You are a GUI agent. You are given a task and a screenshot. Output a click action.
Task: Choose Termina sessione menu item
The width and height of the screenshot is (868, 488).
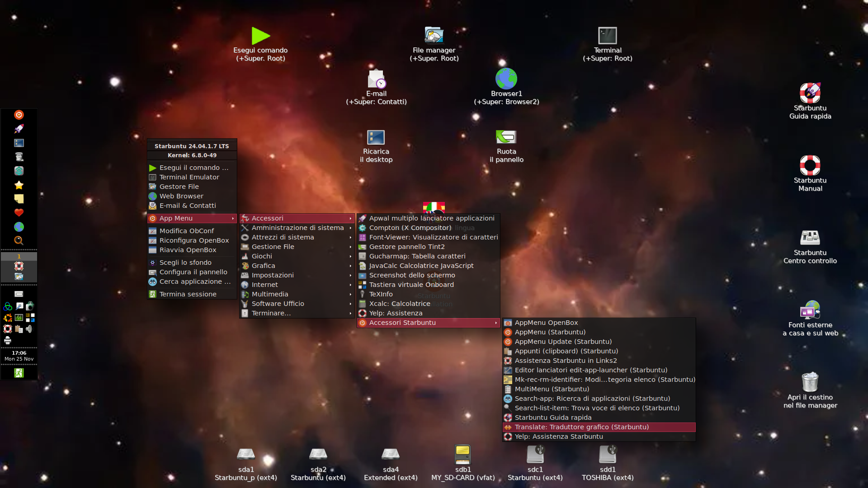coord(192,294)
